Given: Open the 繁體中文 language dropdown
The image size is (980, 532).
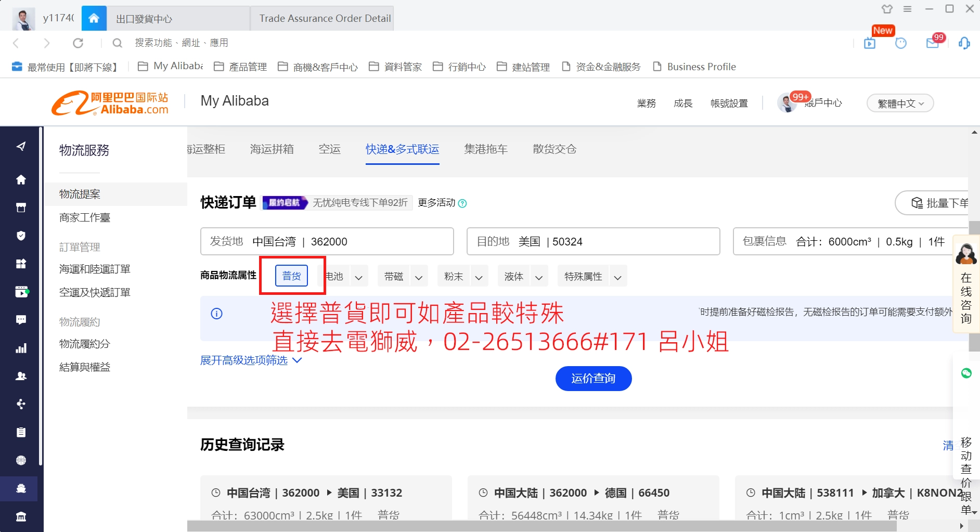Looking at the screenshot, I should tap(900, 103).
